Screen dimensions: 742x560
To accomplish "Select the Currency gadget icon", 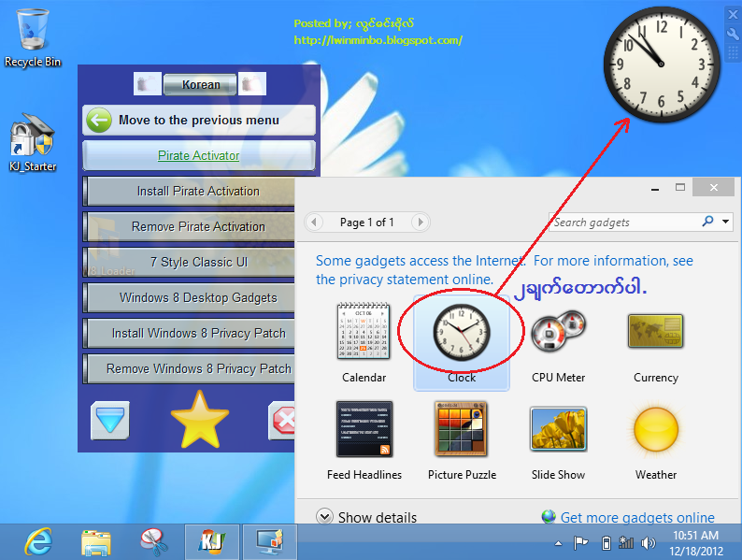I will pos(655,331).
